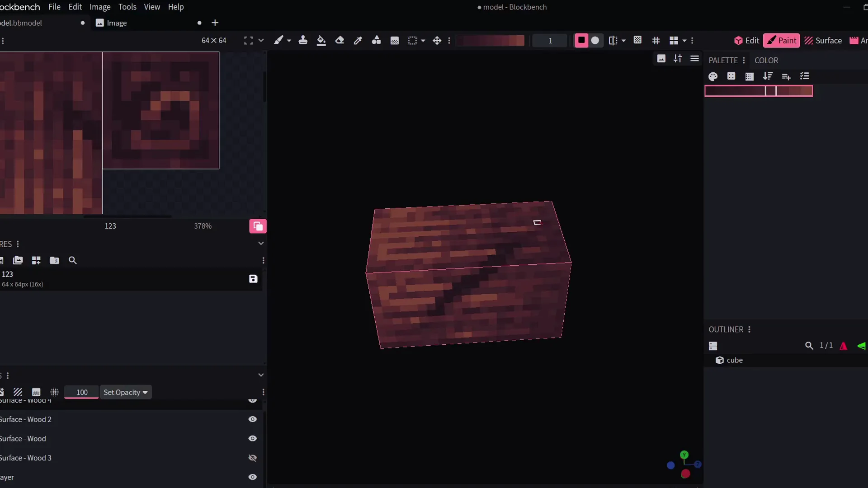The width and height of the screenshot is (868, 488).
Task: Click the sort palette colors icon
Action: 768,76
